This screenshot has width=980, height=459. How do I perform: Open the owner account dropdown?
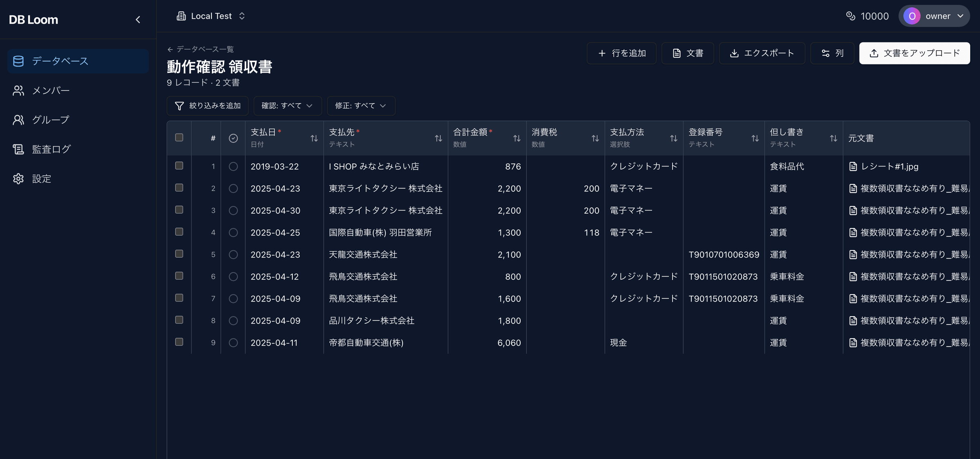[934, 16]
